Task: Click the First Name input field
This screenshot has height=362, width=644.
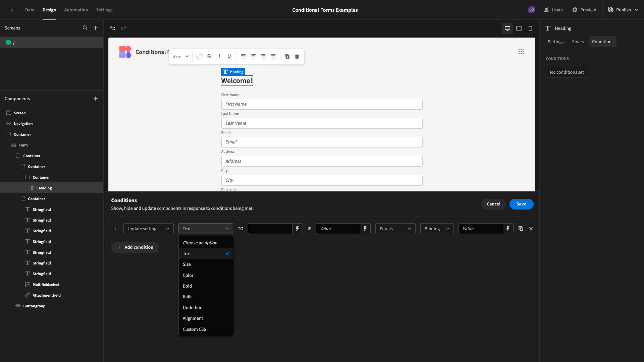Action: coord(322,104)
